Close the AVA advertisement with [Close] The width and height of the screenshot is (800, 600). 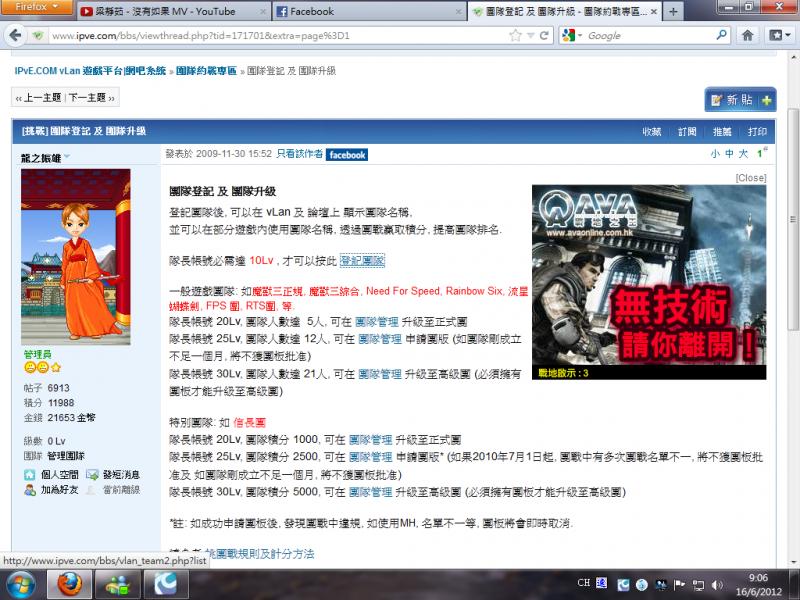tap(751, 178)
